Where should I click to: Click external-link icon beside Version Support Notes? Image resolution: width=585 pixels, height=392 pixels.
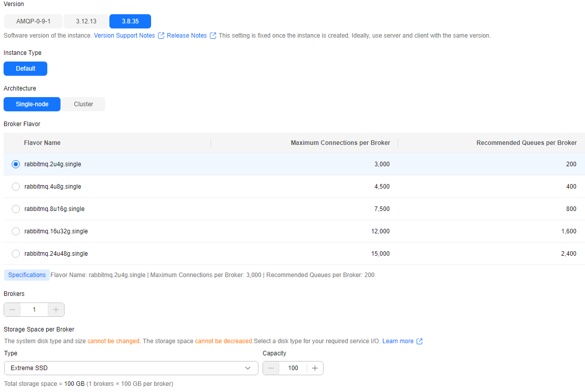(x=161, y=36)
